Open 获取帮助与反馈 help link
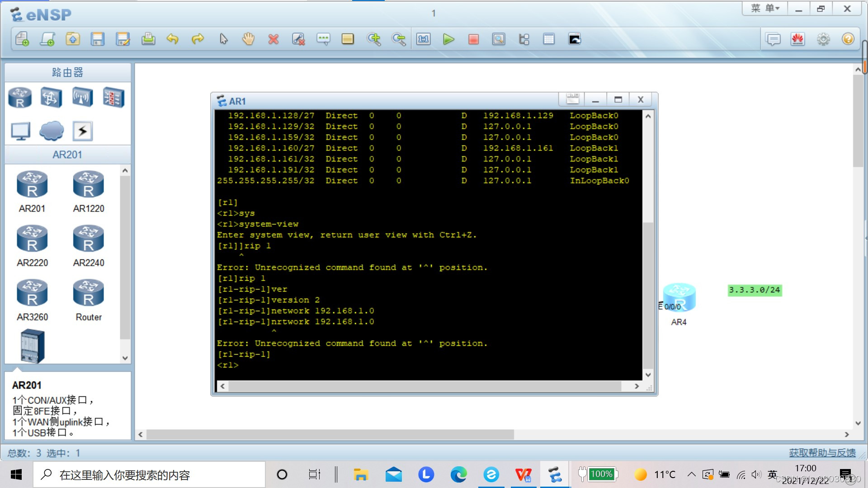 click(x=822, y=453)
